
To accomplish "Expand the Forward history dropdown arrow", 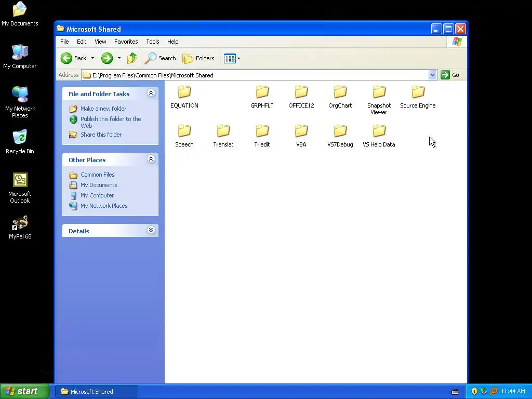I will coord(119,58).
